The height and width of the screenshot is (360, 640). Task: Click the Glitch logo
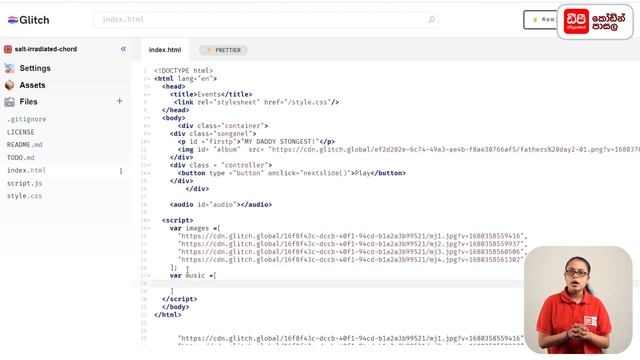[x=28, y=20]
